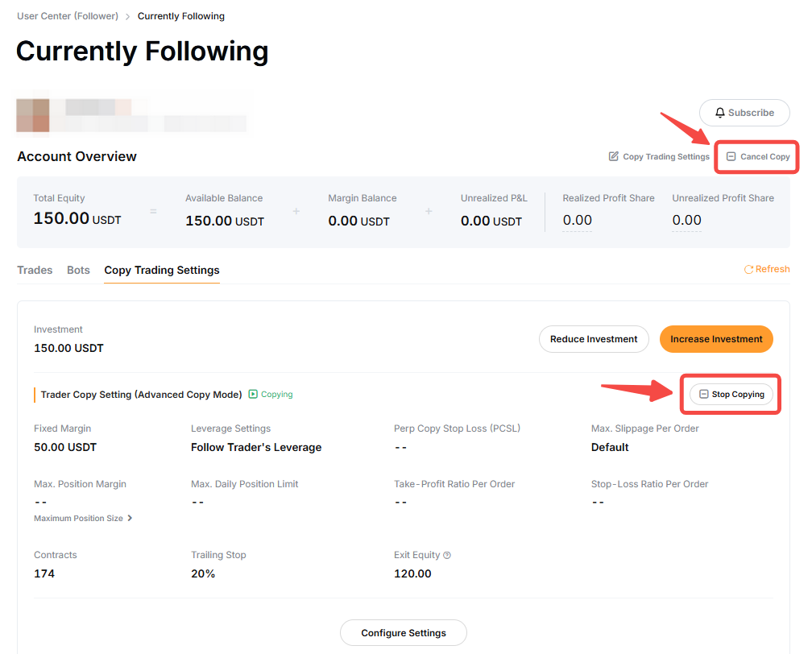This screenshot has width=812, height=654.
Task: Click the orange Increase Investment button
Action: [x=716, y=339]
